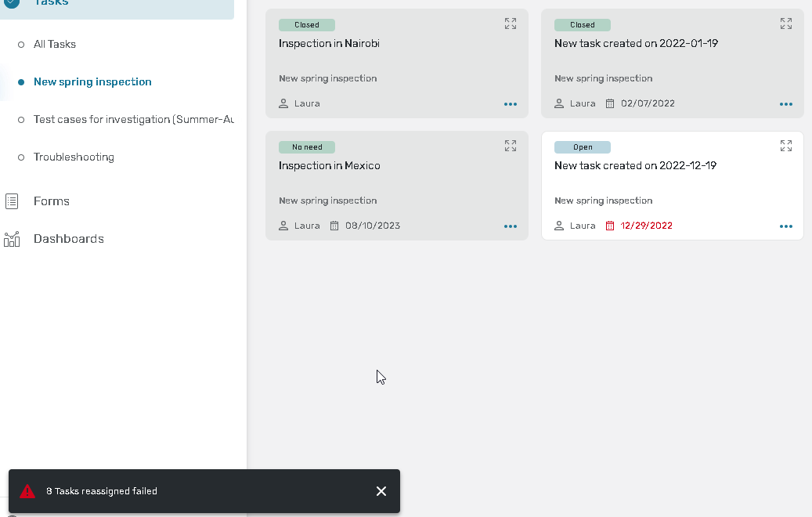Image resolution: width=812 pixels, height=517 pixels.
Task: Expand the New task created on 2022-01-19 card
Action: (x=786, y=24)
